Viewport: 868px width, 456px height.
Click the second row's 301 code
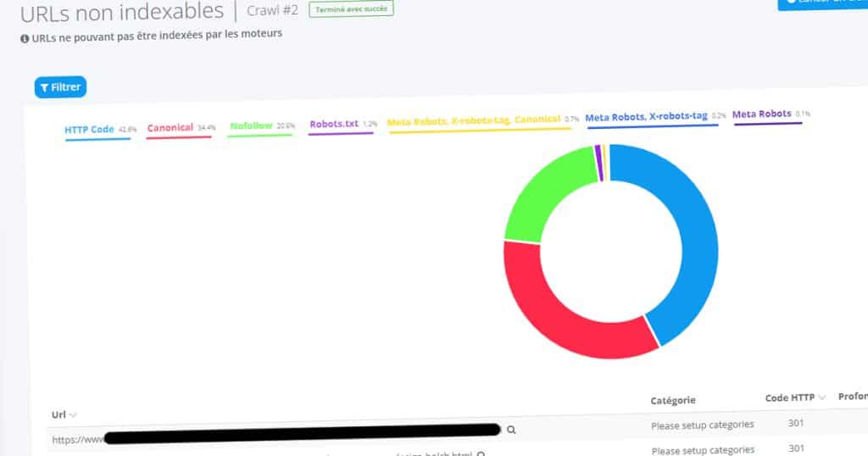pyautogui.click(x=796, y=448)
